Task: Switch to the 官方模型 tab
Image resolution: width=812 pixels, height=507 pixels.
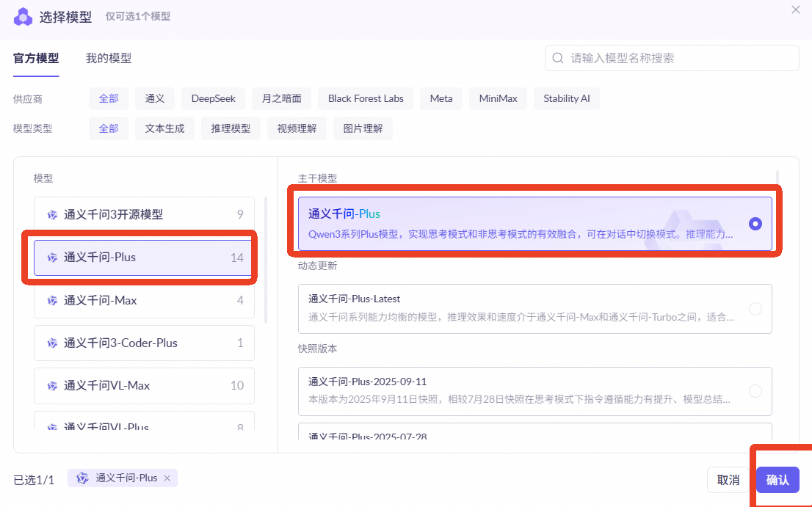Action: pos(36,59)
